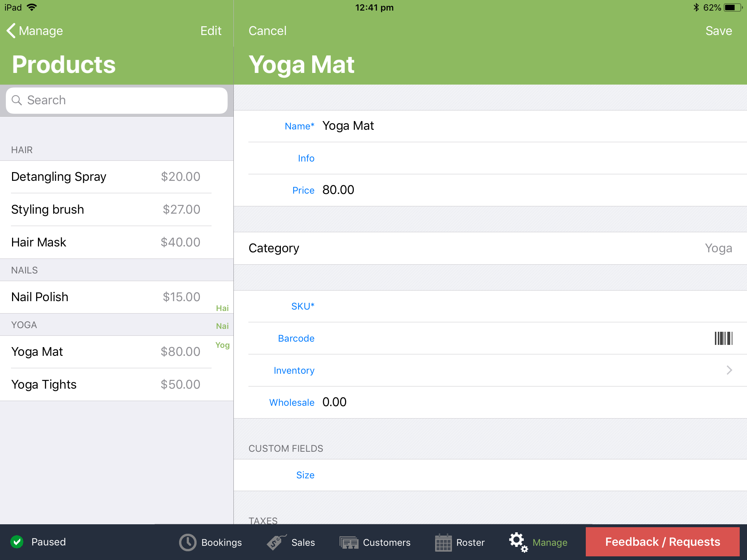
Task: Open the Category selector showing Yoga
Action: coord(489,248)
